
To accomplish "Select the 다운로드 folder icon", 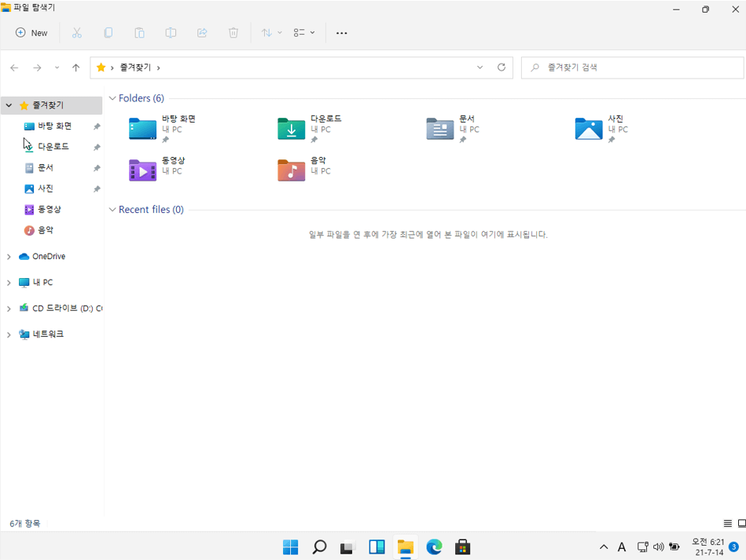I will pos(291,129).
